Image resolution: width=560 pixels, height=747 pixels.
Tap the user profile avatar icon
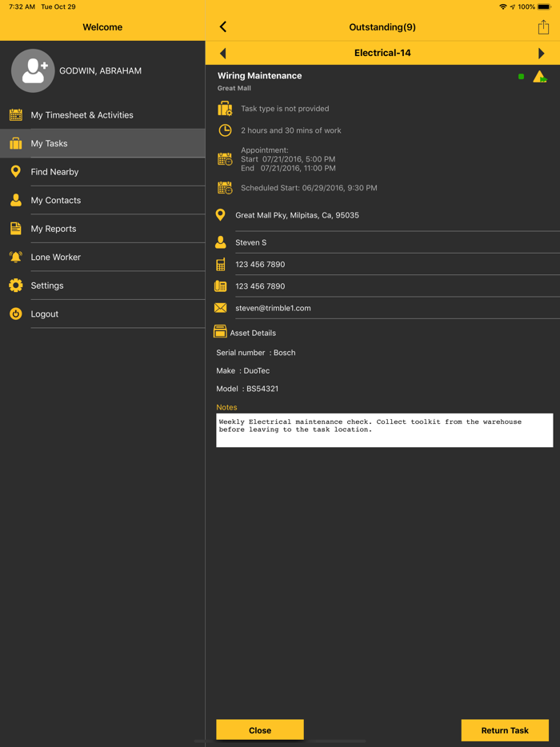(33, 71)
